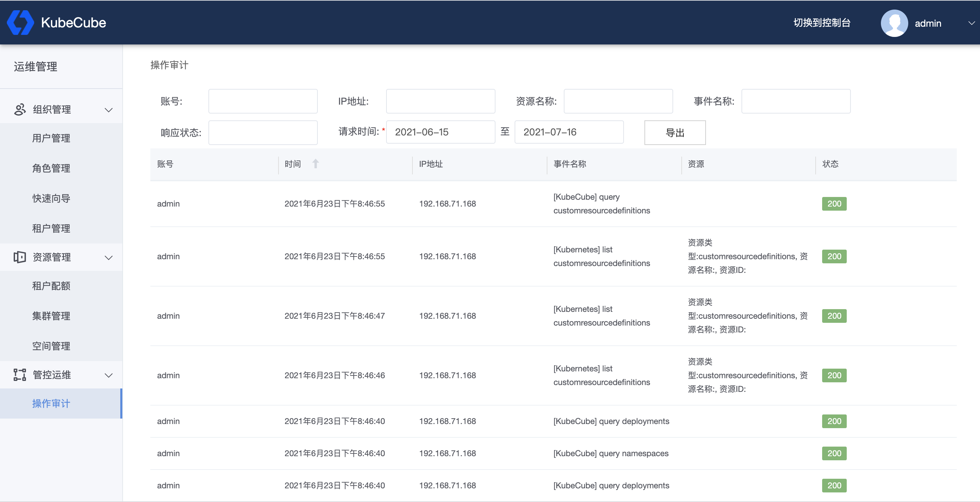Image resolution: width=980 pixels, height=502 pixels.
Task: Click the 资源管理 panel icon
Action: point(20,257)
